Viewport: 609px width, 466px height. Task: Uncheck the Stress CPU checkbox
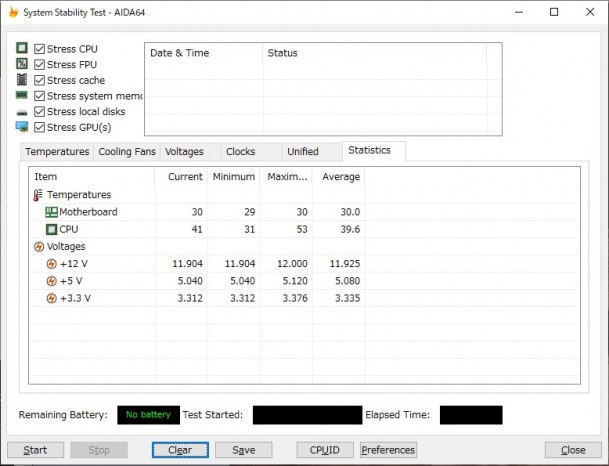click(x=39, y=48)
